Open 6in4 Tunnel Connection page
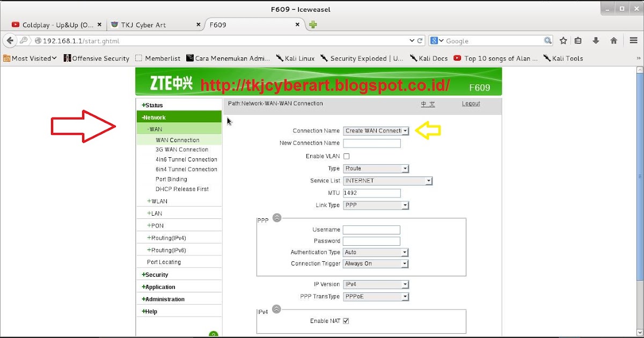Viewport: 644px width, 338px height. coord(186,170)
